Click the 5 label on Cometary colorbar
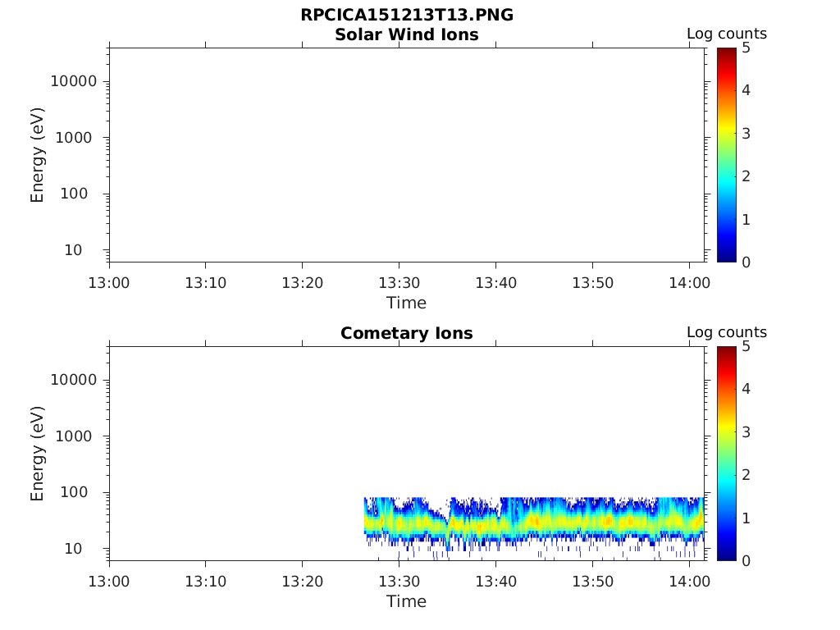This screenshot has width=840, height=630. (746, 347)
